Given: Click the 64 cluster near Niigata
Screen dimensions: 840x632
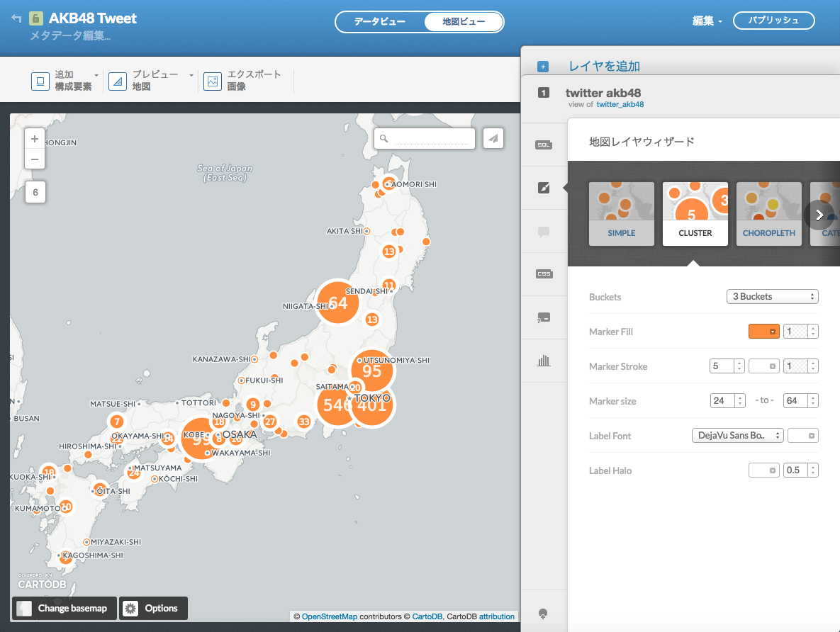Looking at the screenshot, I should click(x=337, y=303).
